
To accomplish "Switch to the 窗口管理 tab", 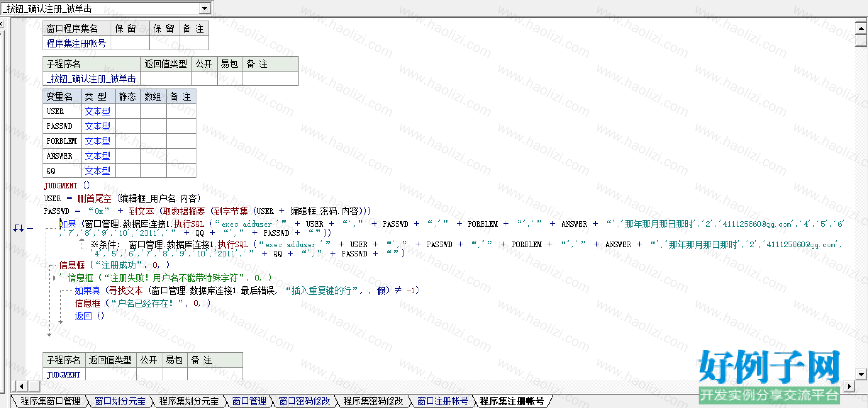I will click(249, 401).
